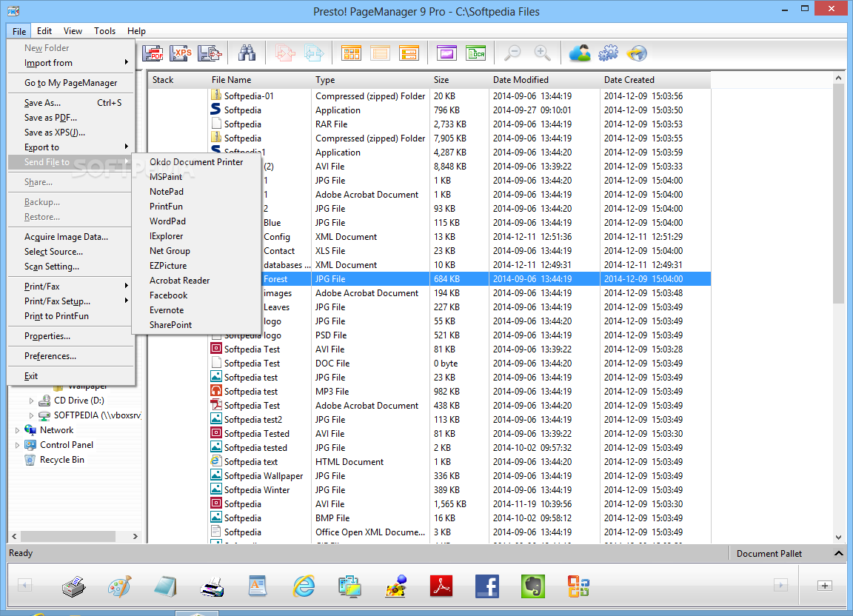This screenshot has height=616, width=853.
Task: Click the Evernote elephant icon in pallet
Action: click(532, 586)
